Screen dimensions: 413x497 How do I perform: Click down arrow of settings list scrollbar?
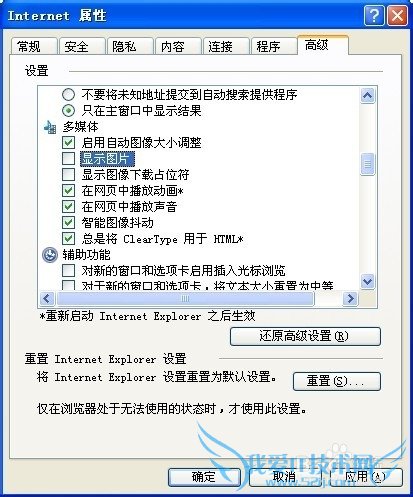(x=367, y=282)
